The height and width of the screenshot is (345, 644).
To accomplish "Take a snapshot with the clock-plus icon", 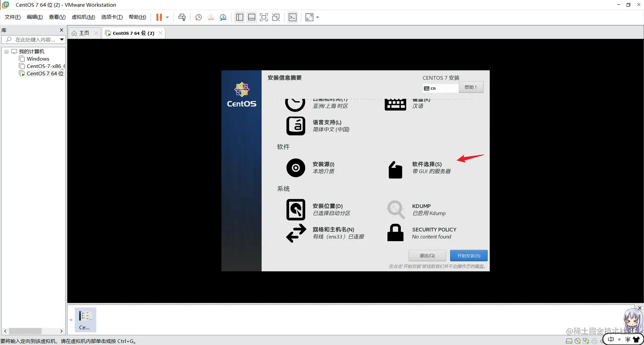I will (x=198, y=17).
